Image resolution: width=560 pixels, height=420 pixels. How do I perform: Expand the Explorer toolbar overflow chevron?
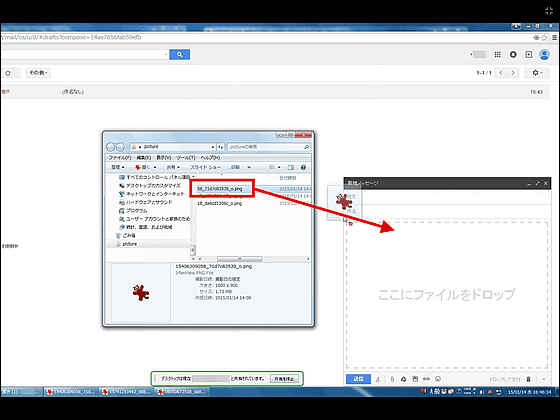coord(249,167)
